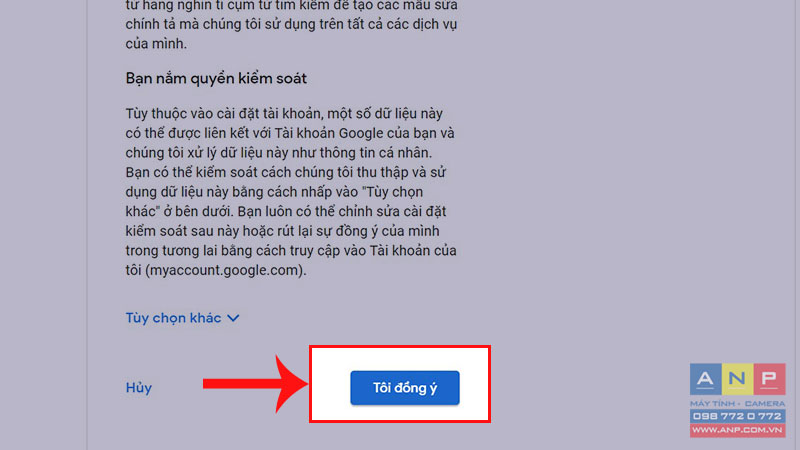This screenshot has width=800, height=450.
Task: Click the line starting chính tả mà chúng tôi
Action: coord(291,24)
